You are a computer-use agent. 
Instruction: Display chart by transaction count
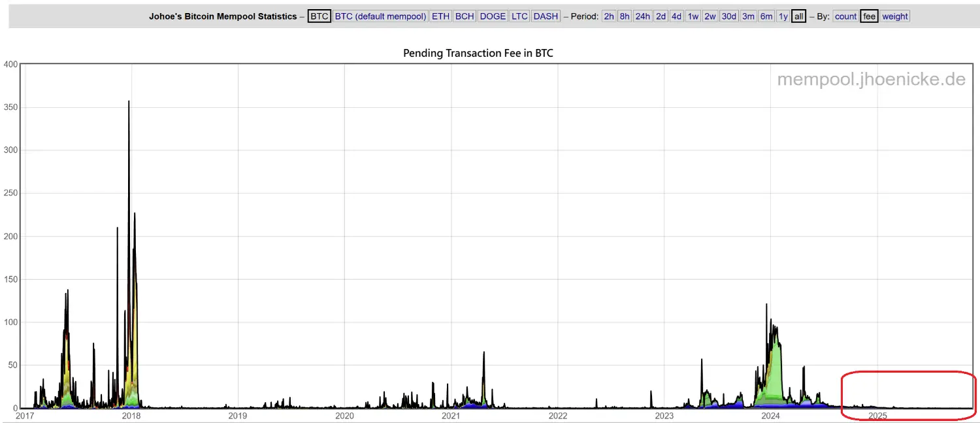pos(845,16)
